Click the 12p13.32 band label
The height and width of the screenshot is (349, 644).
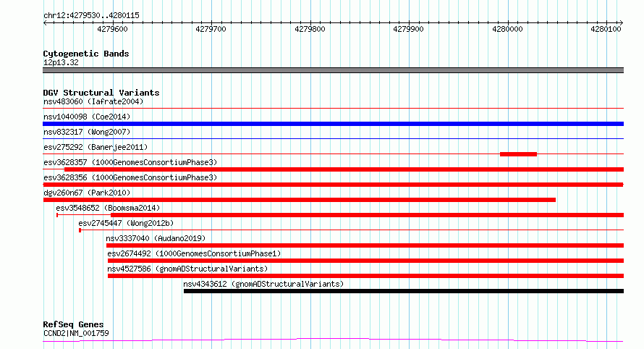click(61, 62)
